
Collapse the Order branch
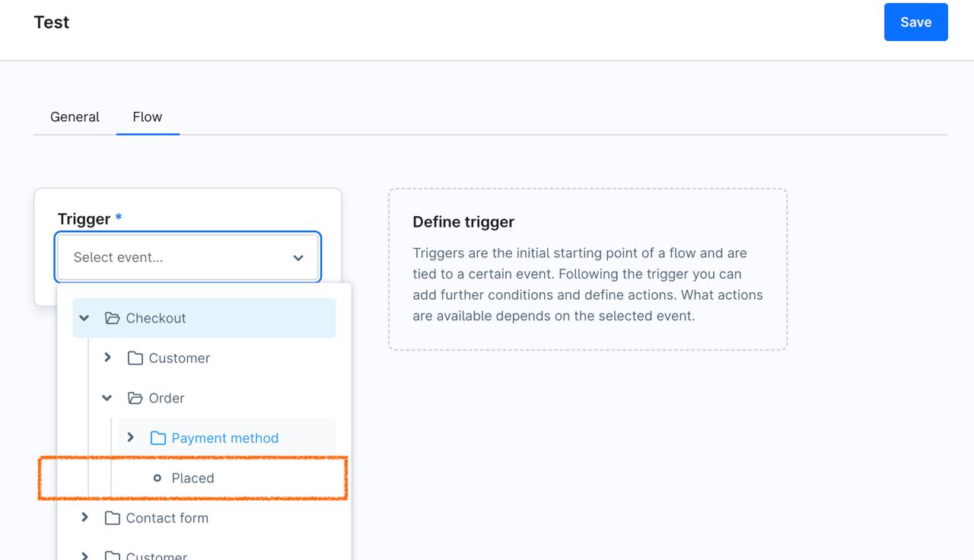pos(107,398)
